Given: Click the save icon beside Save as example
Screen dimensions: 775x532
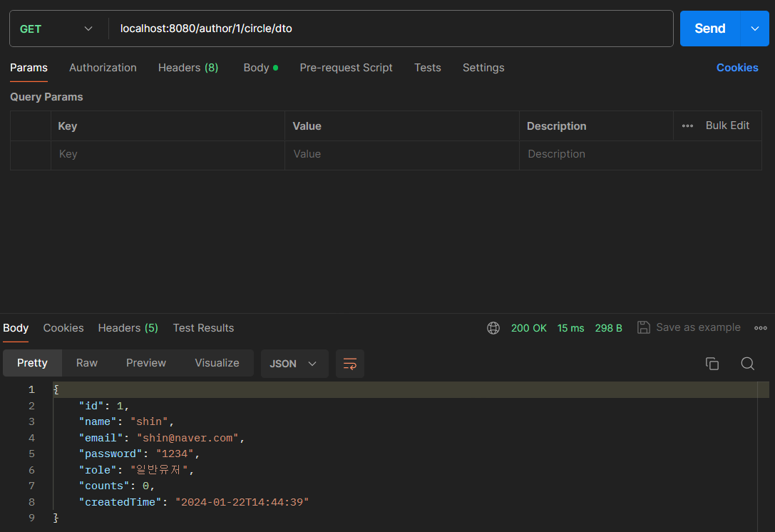Looking at the screenshot, I should pyautogui.click(x=644, y=327).
